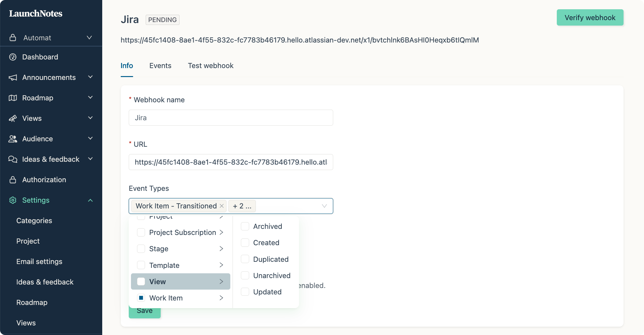644x335 pixels.
Task: Click the Audience people icon
Action: coord(13,139)
